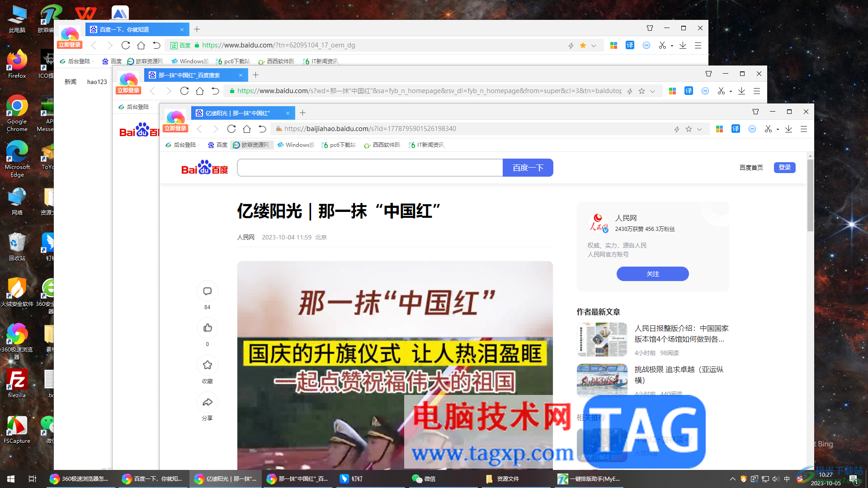Expand dropdown arrow in baijiahao address bar
This screenshot has width=868, height=488.
pyautogui.click(x=699, y=129)
